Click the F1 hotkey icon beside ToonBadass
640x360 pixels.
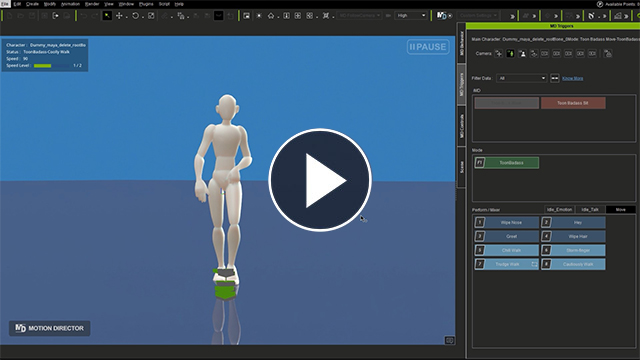click(x=480, y=162)
